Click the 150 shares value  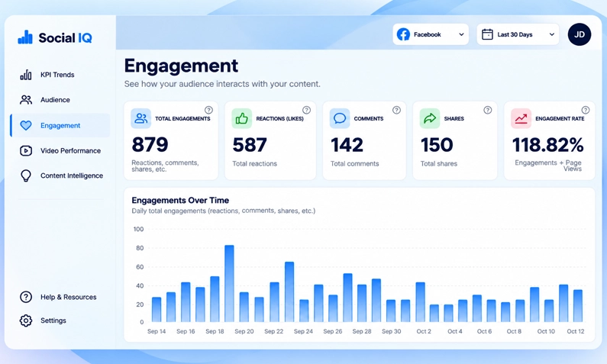pyautogui.click(x=437, y=145)
